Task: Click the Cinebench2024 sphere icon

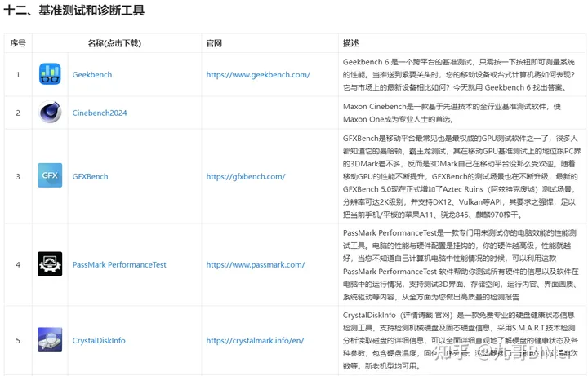Action: tap(50, 113)
